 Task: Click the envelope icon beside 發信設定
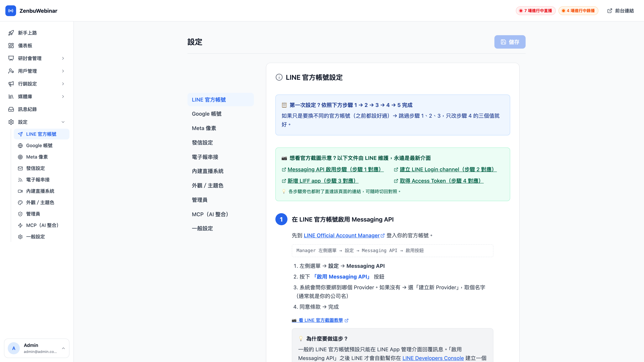(x=20, y=168)
